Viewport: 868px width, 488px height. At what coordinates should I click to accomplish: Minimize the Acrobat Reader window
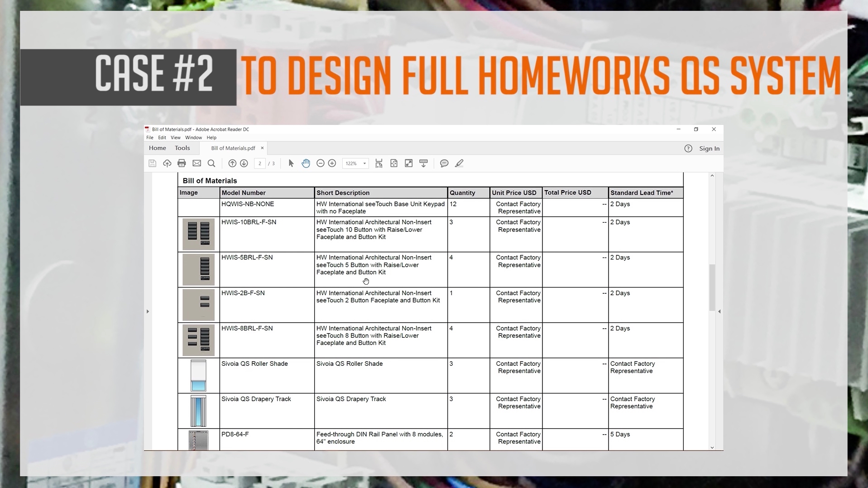click(x=678, y=129)
